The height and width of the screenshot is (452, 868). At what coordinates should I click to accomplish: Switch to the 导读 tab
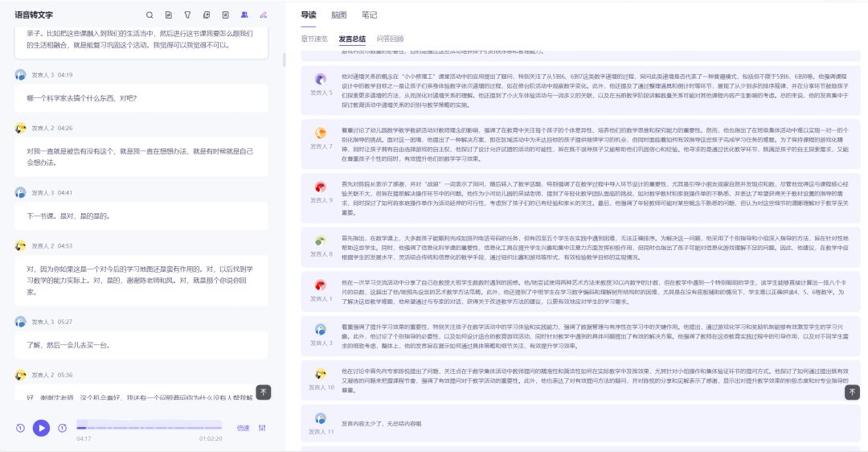[309, 15]
